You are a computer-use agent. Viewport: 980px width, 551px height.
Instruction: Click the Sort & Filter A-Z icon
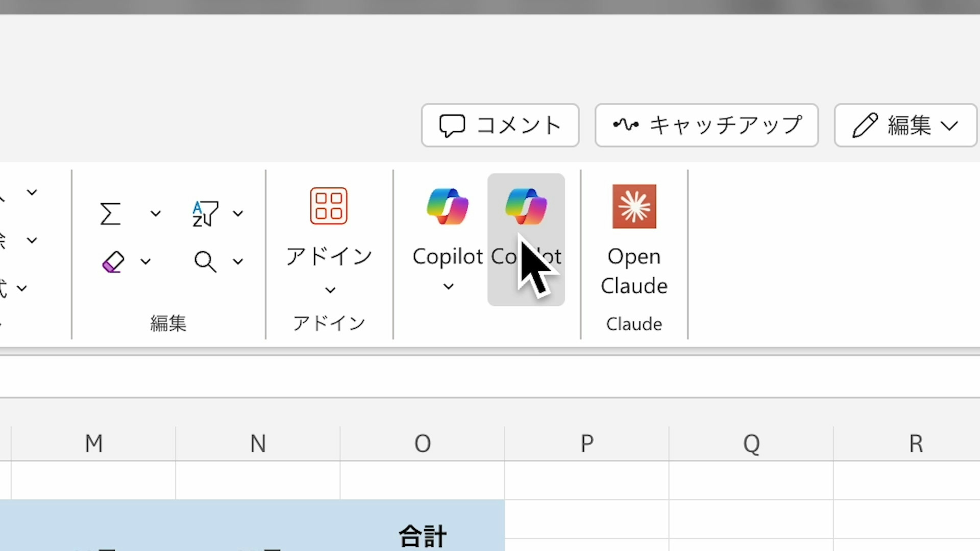coord(205,214)
